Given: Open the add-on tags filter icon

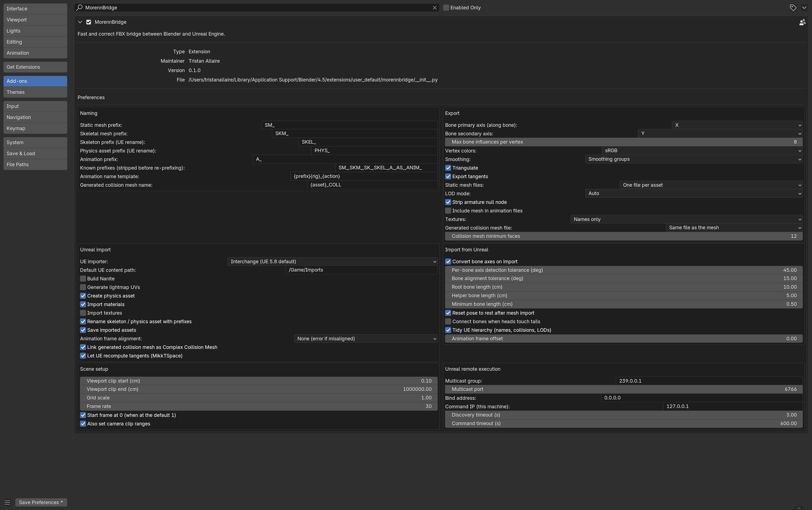Looking at the screenshot, I should (x=793, y=7).
